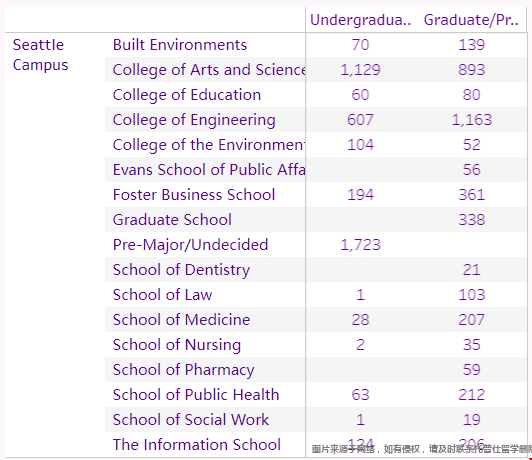Select the Graduate/Professional column header

point(471,20)
